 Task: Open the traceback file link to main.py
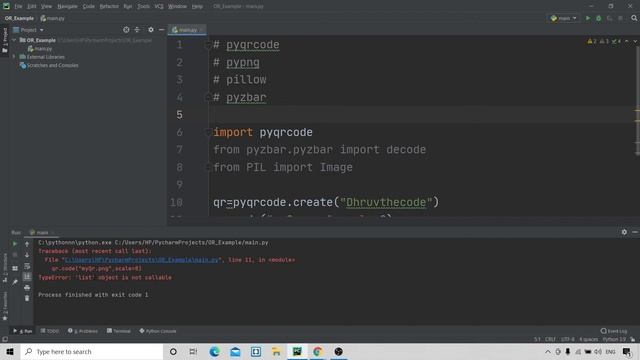(x=142, y=260)
